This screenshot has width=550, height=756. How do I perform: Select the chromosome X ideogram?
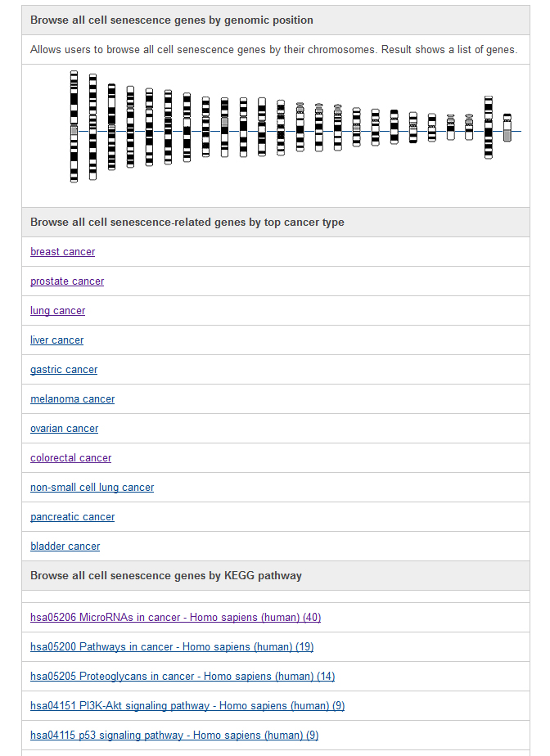pos(489,128)
